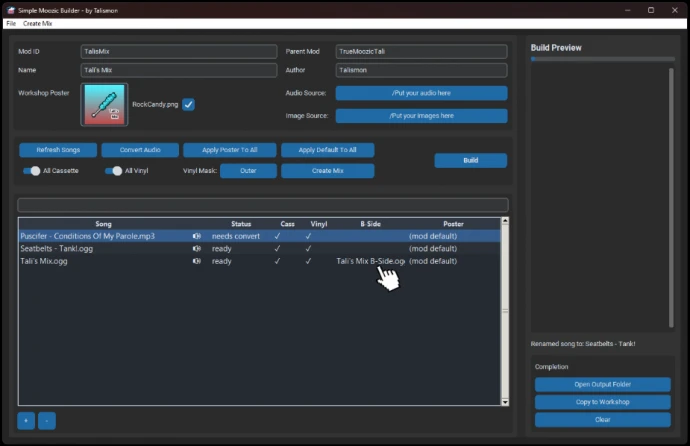Toggle the All Vinyl switch
Image resolution: width=690 pixels, height=446 pixels.
click(114, 171)
